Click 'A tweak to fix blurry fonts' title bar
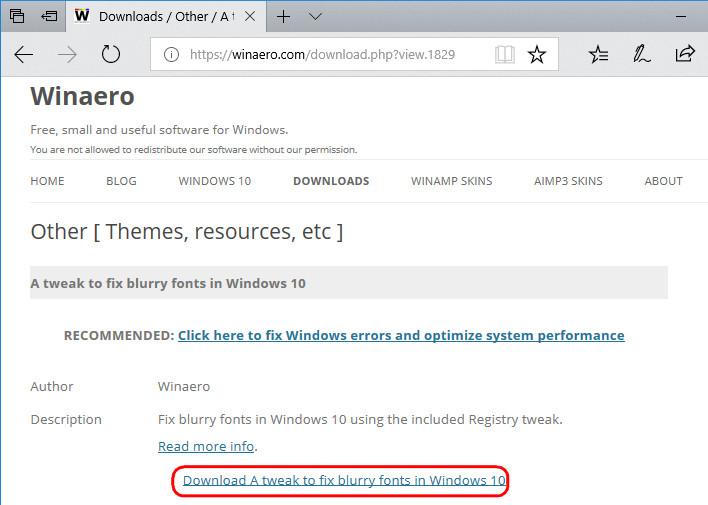This screenshot has height=505, width=708. coord(349,283)
